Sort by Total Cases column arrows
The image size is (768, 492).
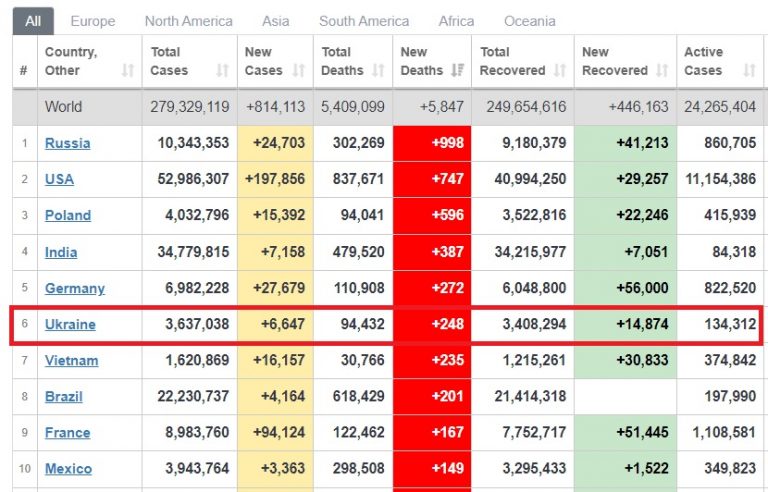click(x=223, y=71)
